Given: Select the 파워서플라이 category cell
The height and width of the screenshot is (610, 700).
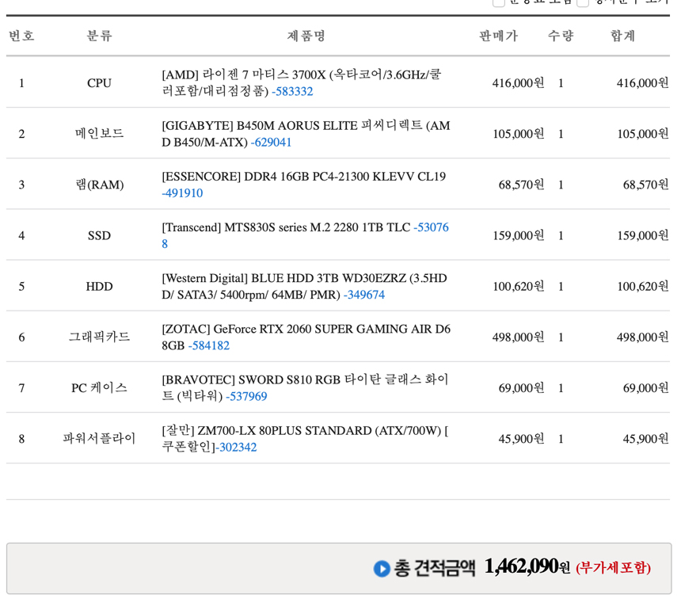Looking at the screenshot, I should (99, 439).
